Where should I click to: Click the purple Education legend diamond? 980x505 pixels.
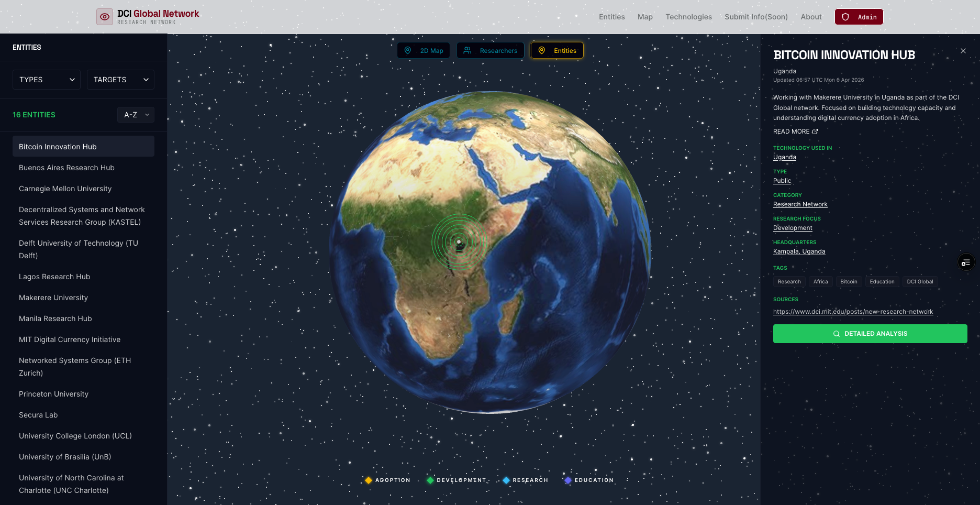568,480
